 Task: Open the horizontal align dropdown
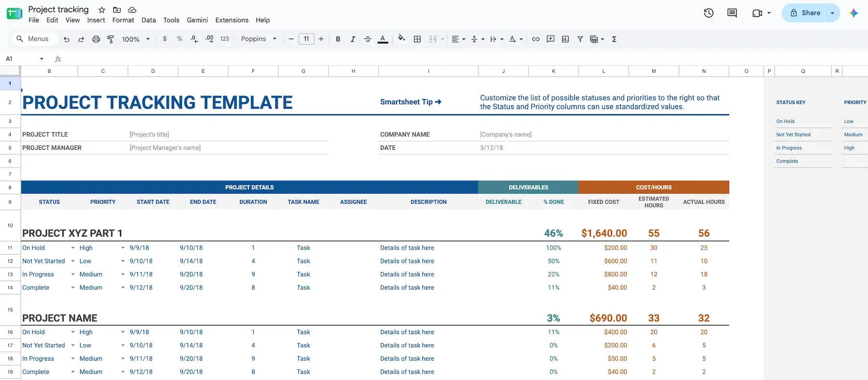tap(459, 39)
